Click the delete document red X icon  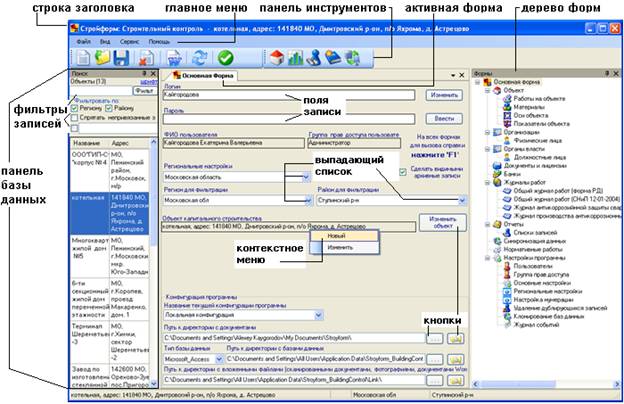147,59
